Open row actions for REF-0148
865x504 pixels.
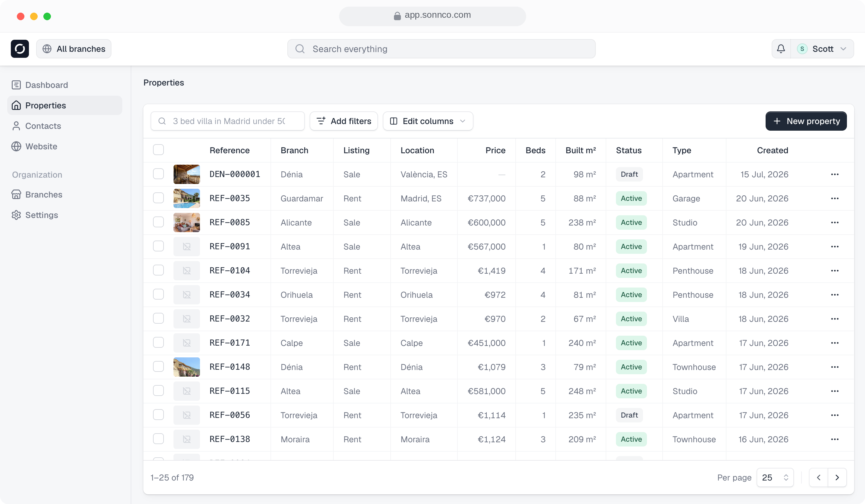pyautogui.click(x=835, y=367)
